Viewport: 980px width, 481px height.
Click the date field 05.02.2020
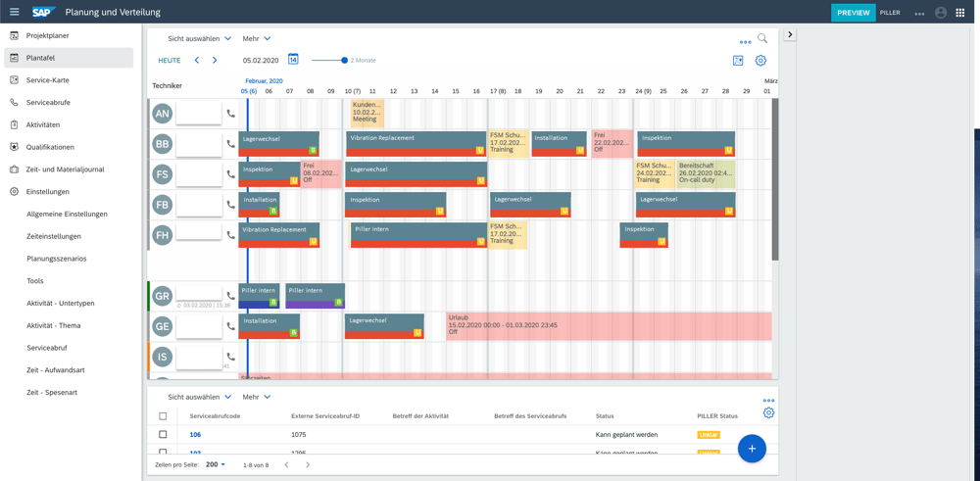[x=262, y=61]
